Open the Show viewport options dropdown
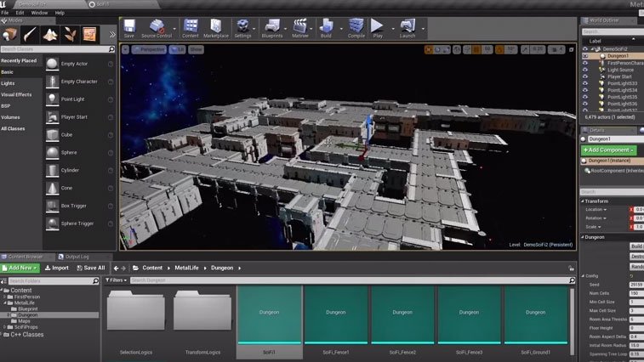This screenshot has width=644, height=362. [196, 49]
